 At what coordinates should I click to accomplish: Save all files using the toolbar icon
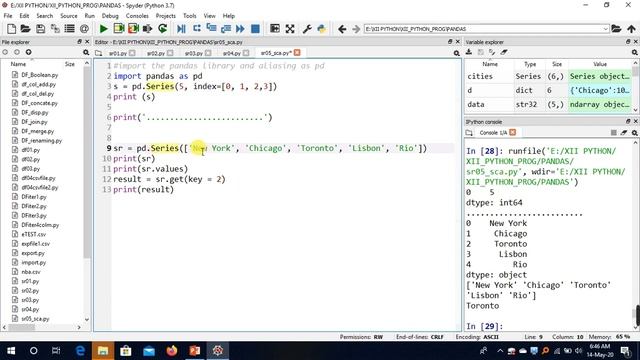pyautogui.click(x=55, y=29)
